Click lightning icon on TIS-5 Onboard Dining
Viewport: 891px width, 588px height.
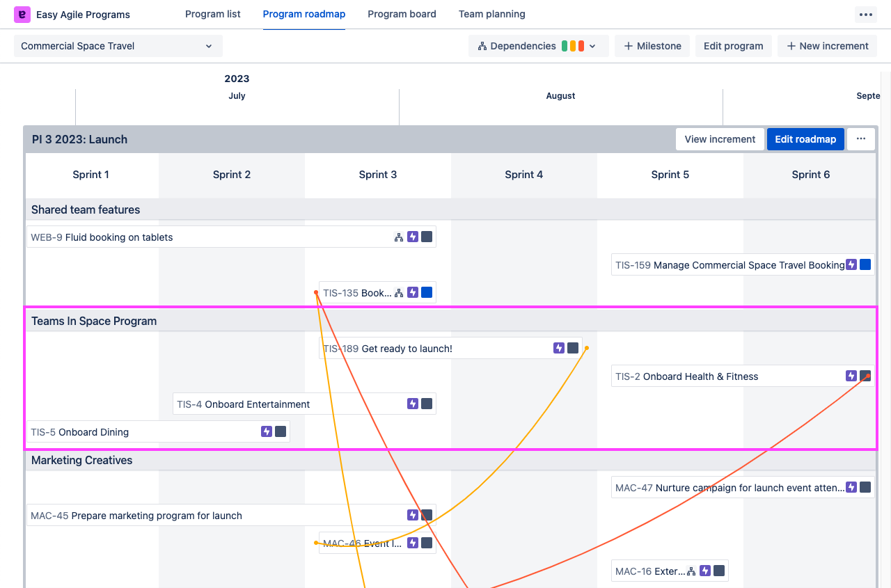click(x=267, y=432)
